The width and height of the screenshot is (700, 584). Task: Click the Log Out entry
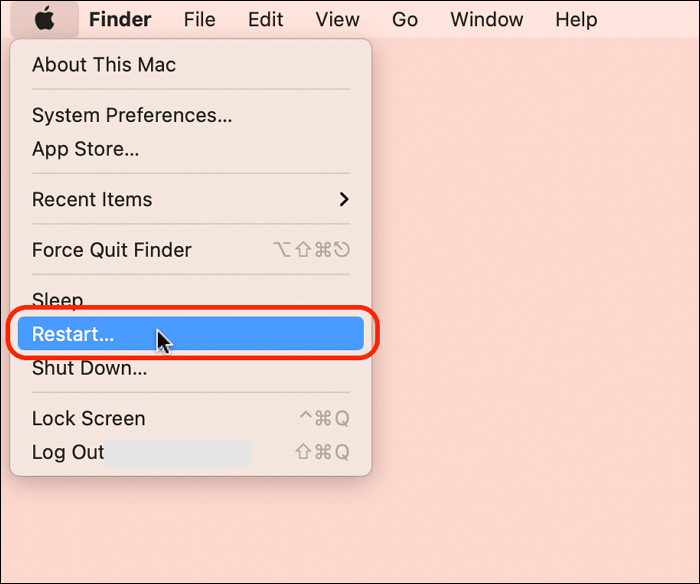[68, 452]
